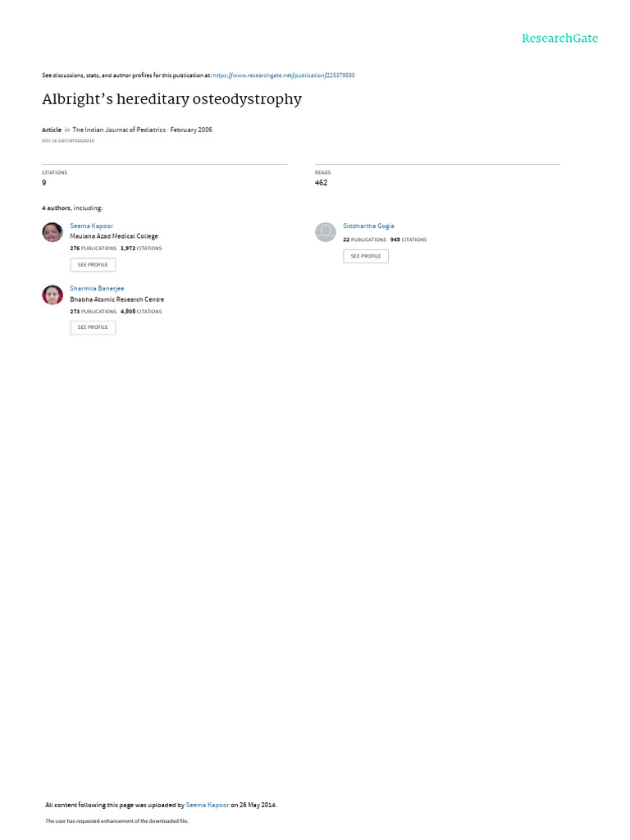This screenshot has height=840, width=630.
Task: Click the ResearchGate logo
Action: point(559,38)
